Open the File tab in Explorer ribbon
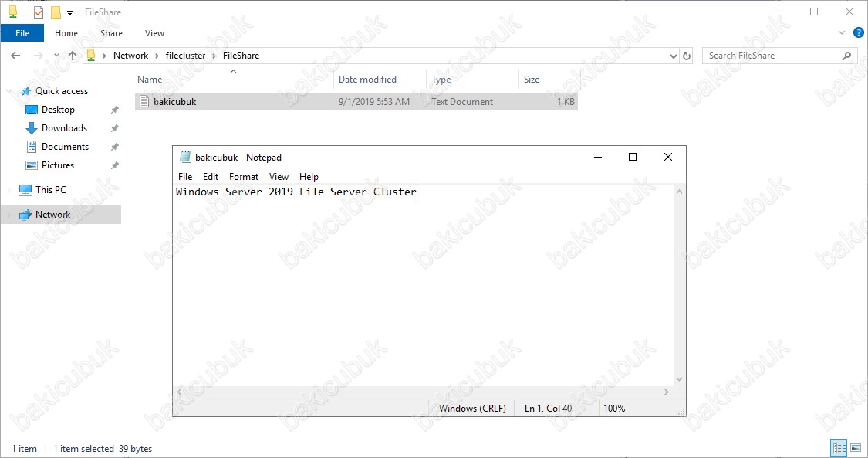This screenshot has width=868, height=458. click(22, 33)
